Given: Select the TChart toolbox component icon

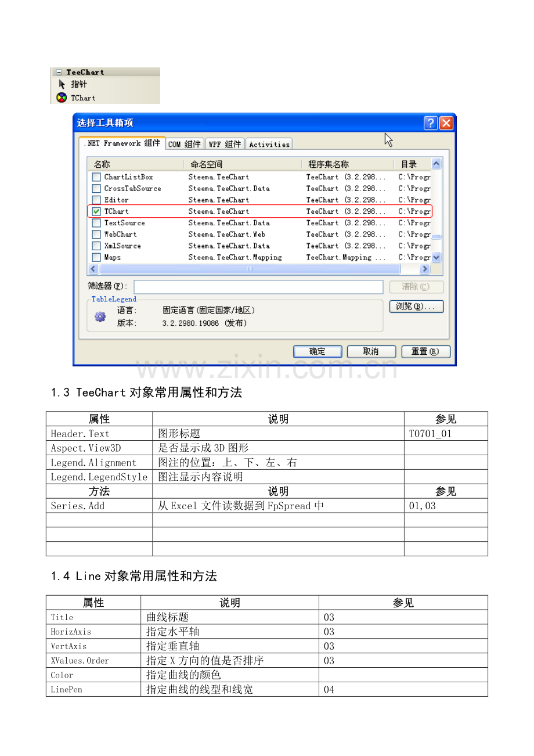Looking at the screenshot, I should (62, 98).
